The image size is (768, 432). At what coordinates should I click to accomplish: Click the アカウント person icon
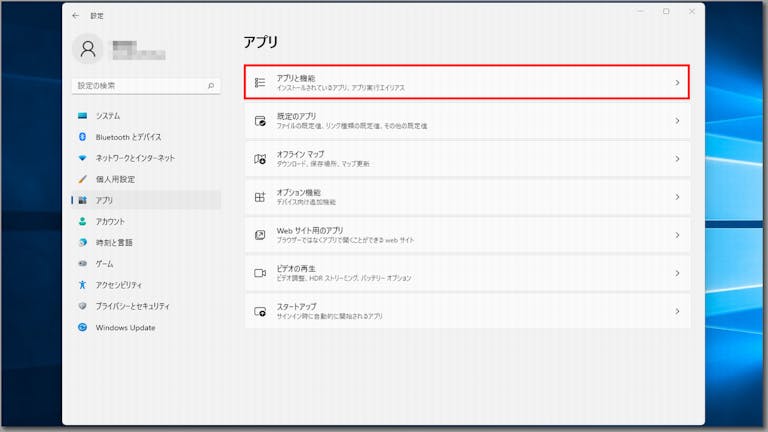pyautogui.click(x=82, y=221)
